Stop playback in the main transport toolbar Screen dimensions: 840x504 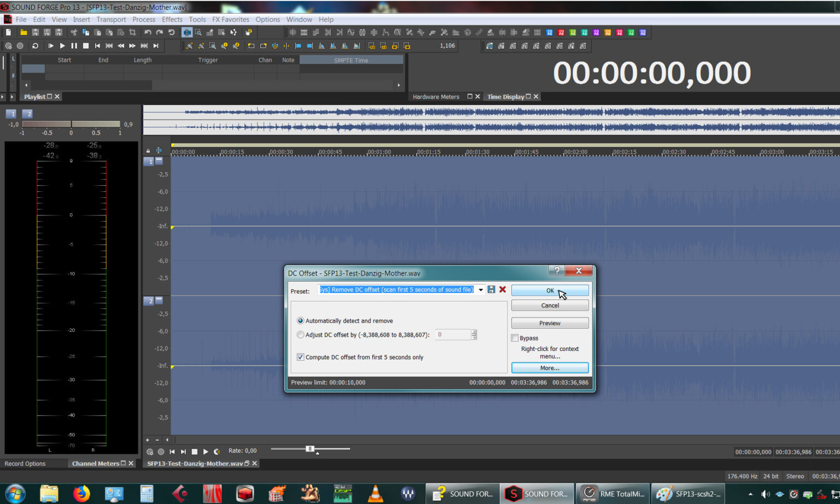click(86, 46)
